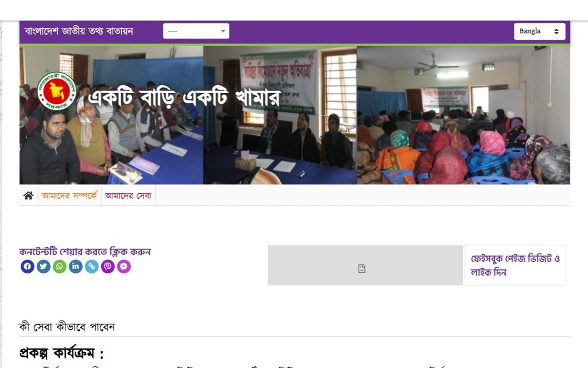Click the কনটেন্টটি শেয়ার করতে ক্লিক করুন text

(85, 252)
